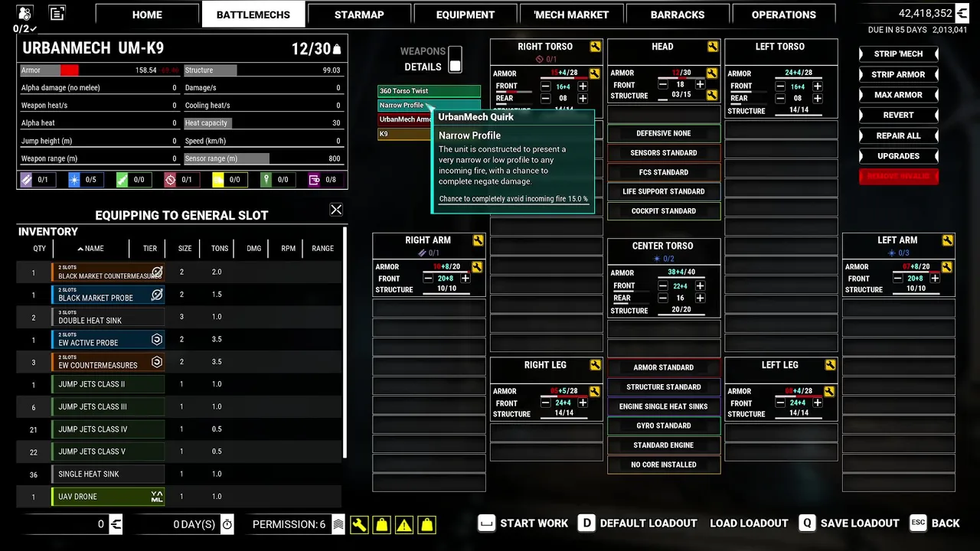Click the REVERT button
The image size is (980, 551).
point(898,116)
